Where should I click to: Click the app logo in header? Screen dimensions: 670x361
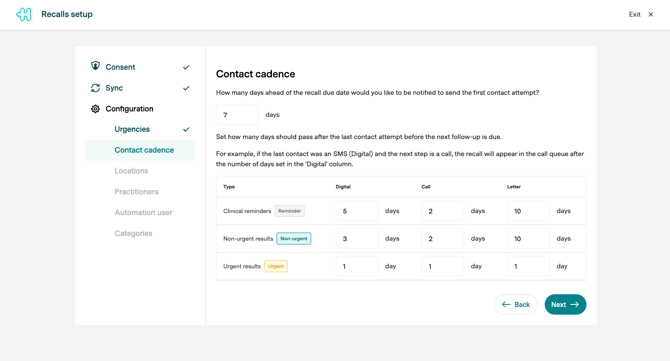point(24,14)
